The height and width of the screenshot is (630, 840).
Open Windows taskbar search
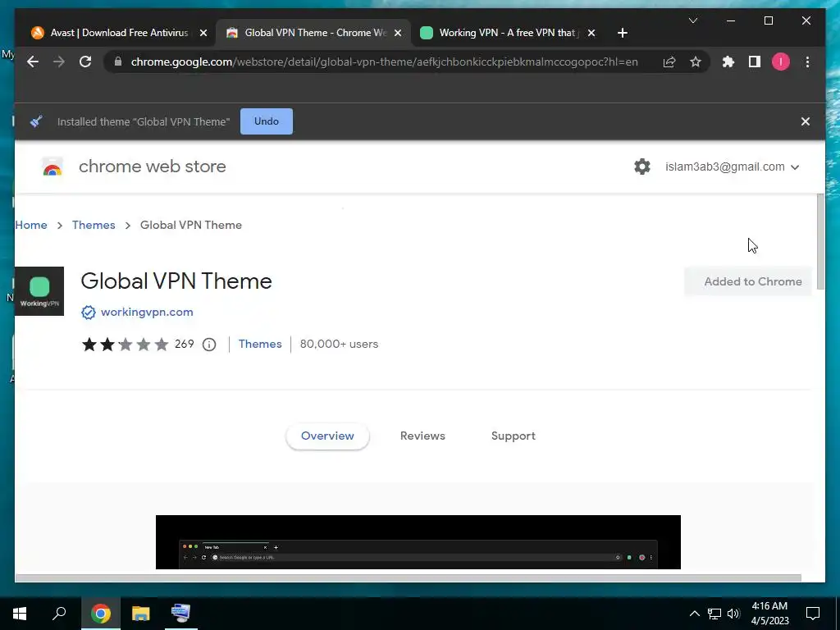(x=59, y=614)
